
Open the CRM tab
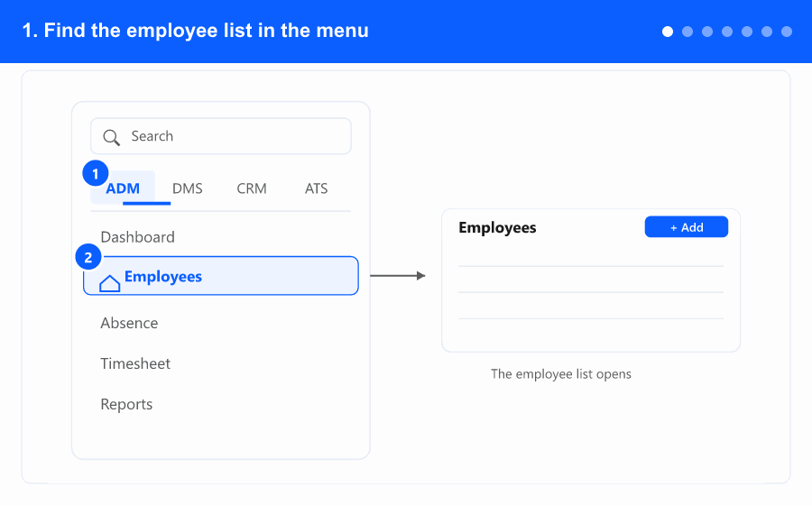coord(252,188)
